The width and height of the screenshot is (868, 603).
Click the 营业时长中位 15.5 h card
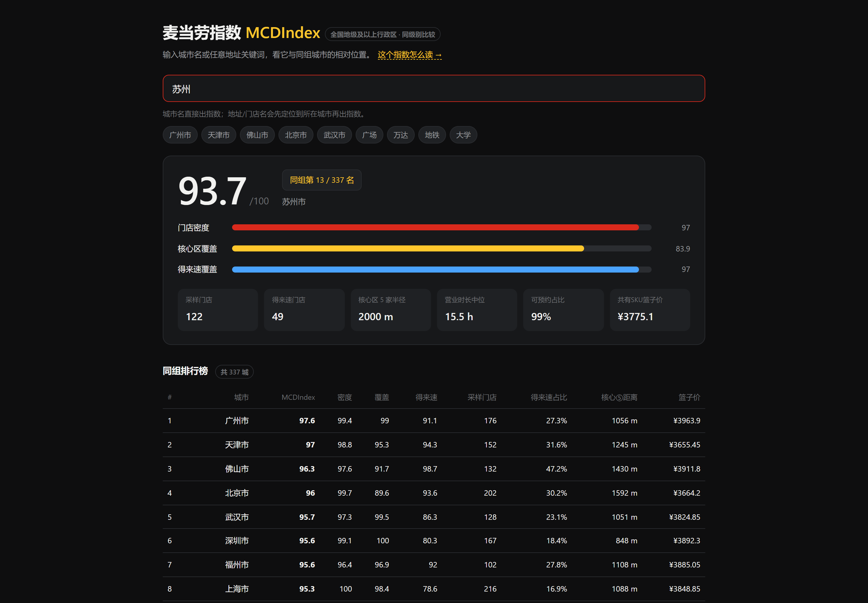(x=477, y=310)
